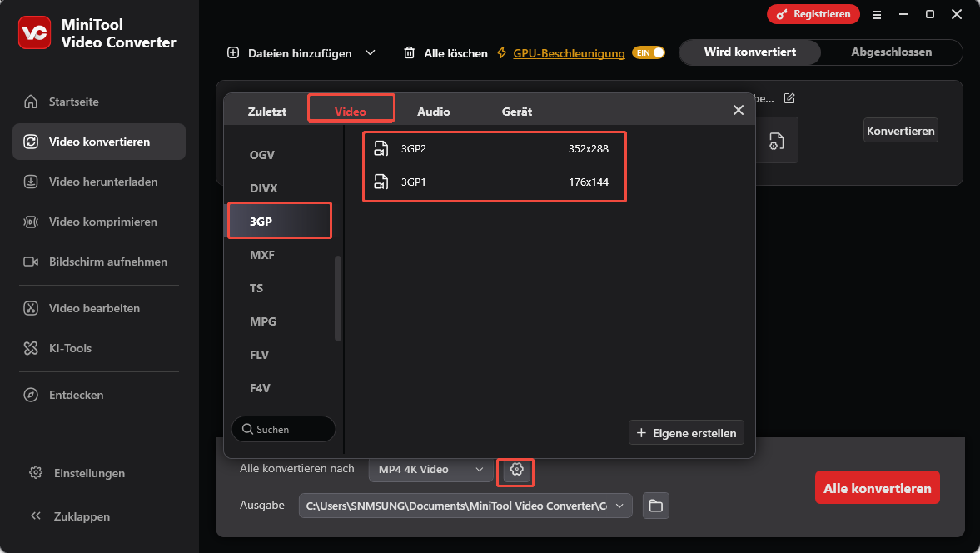Select the OGV format

tap(262, 155)
